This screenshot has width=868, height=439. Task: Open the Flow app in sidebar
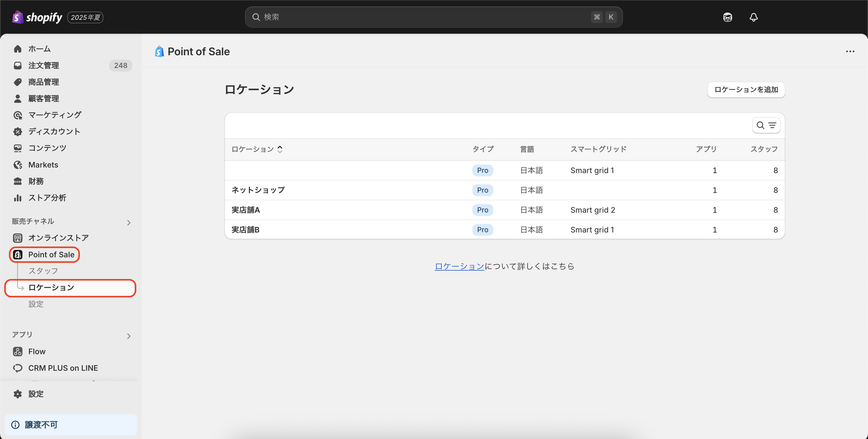[x=37, y=351]
